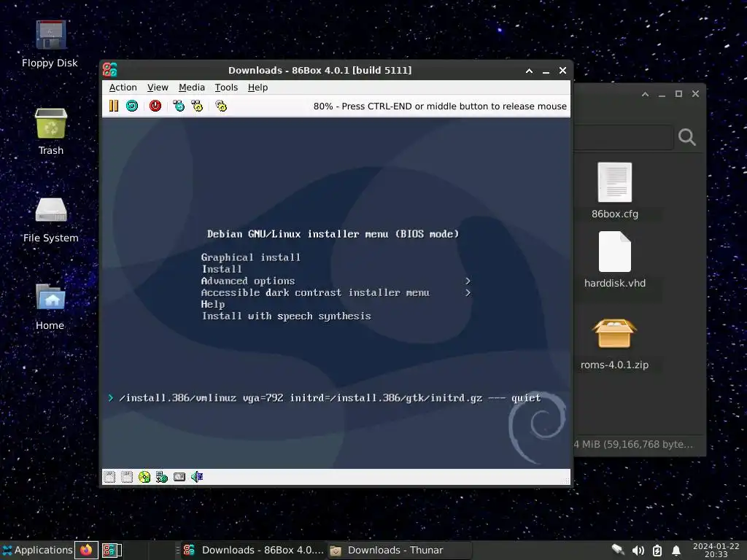Open the Applications menu in the panel
Image resolution: width=747 pixels, height=560 pixels.
[x=37, y=550]
